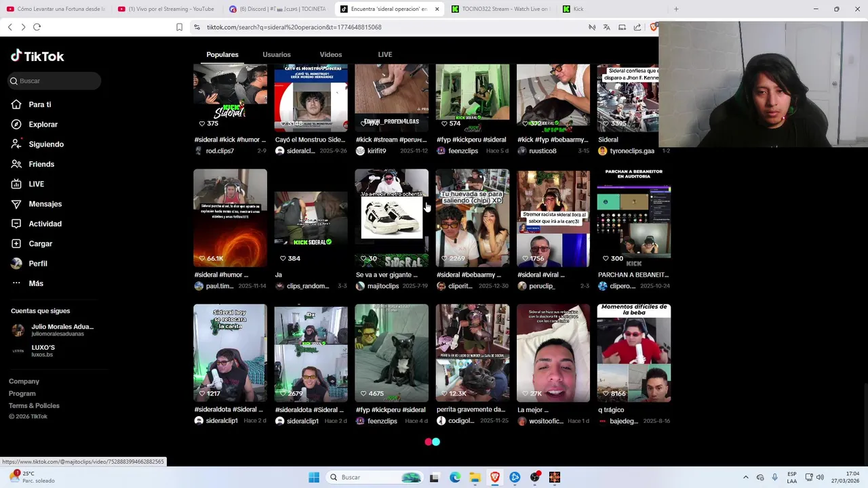Open the Program footer link
Viewport: 868px width, 488px height.
[22, 394]
